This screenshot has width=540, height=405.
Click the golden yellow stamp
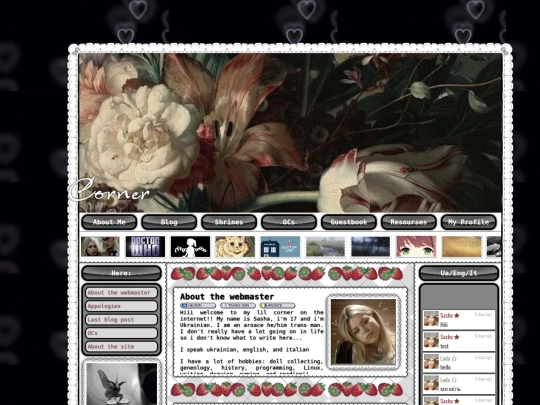(461, 247)
